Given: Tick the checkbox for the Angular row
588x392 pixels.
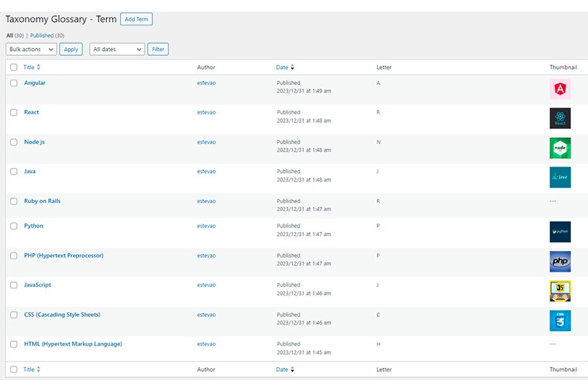Looking at the screenshot, I should click(14, 83).
